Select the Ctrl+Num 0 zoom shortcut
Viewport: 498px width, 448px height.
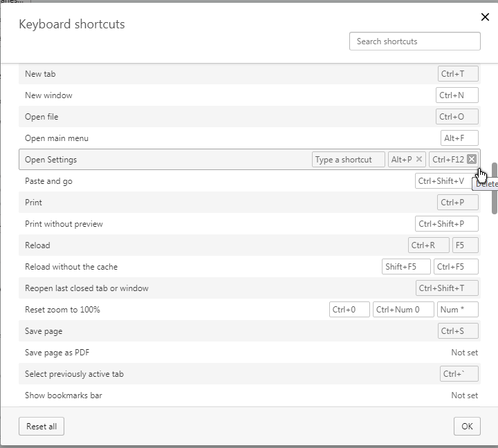(403, 310)
